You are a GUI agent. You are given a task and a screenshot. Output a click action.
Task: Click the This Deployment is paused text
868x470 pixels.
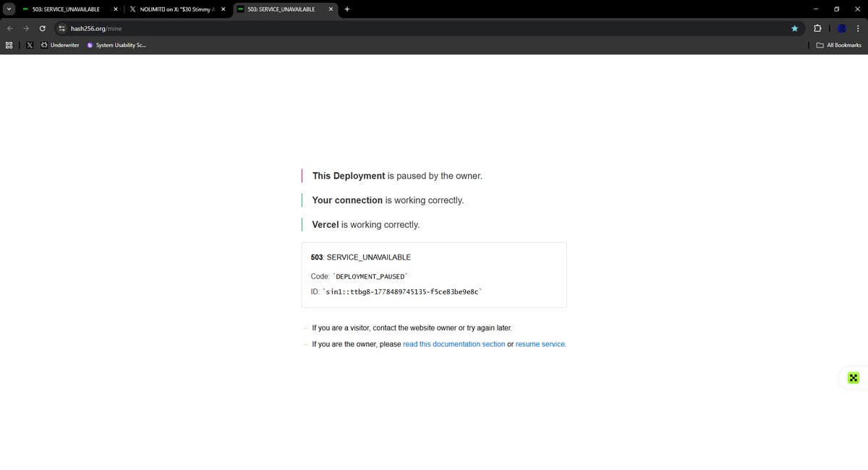click(x=397, y=176)
